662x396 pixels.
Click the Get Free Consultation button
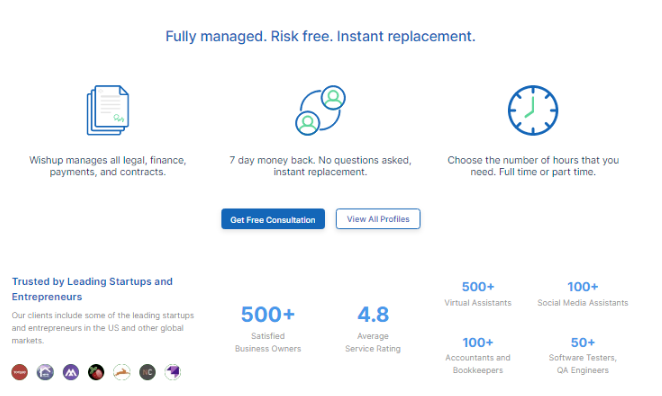(273, 219)
